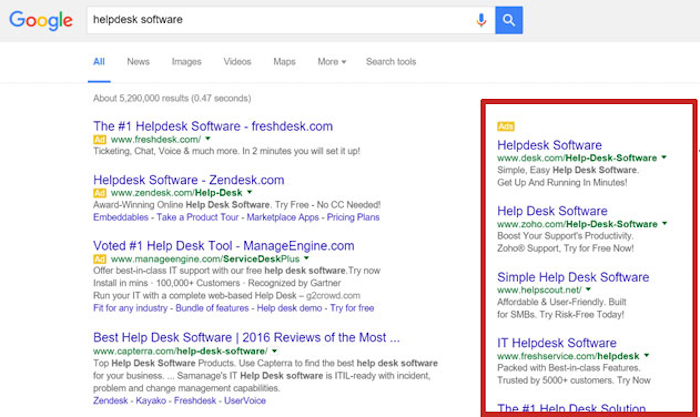Open the Marketplace Apps sitelink
The image size is (700, 417).
283,217
